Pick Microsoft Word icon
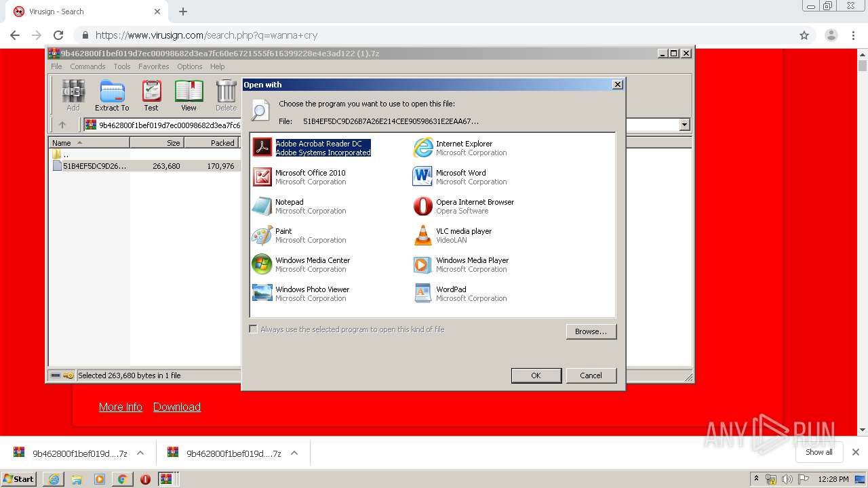The image size is (868, 488). click(422, 176)
